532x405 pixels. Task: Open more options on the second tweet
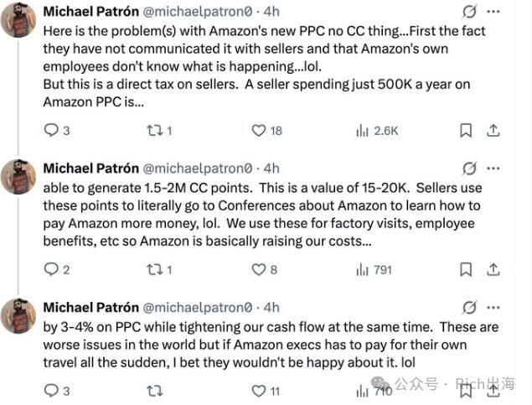tap(493, 169)
